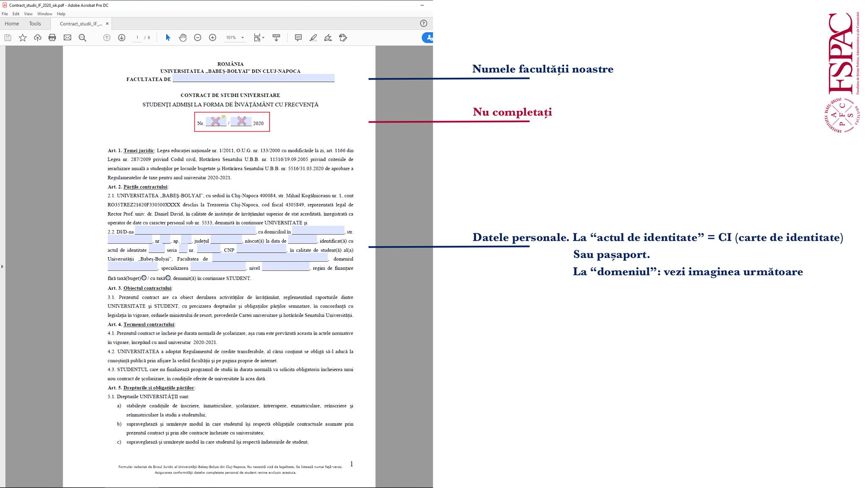Minimize the Acrobat window
The width and height of the screenshot is (868, 488).
click(422, 5)
